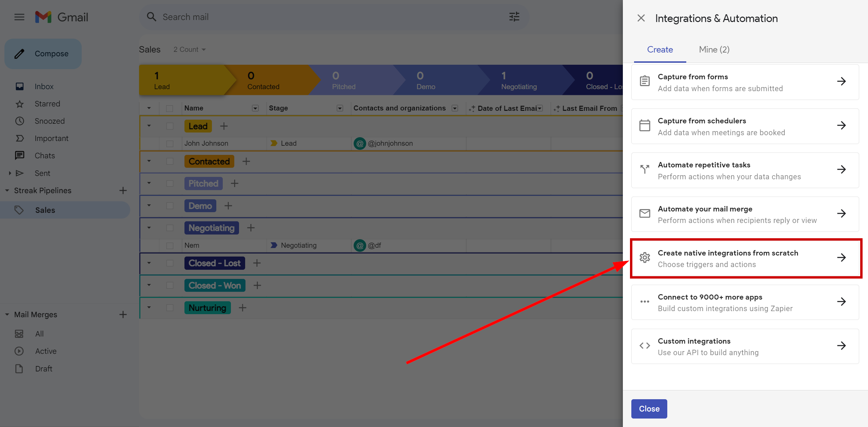This screenshot has width=868, height=427.
Task: Collapse the Negotiating group
Action: pyautogui.click(x=149, y=227)
